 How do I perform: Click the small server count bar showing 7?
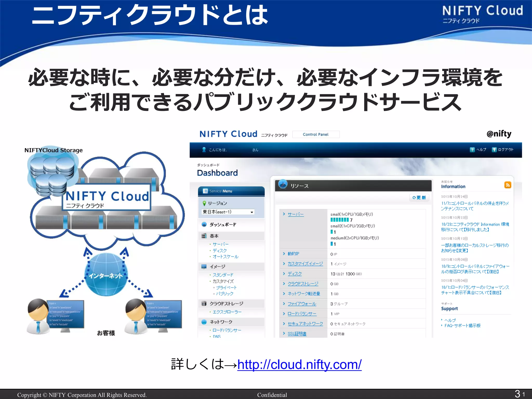coord(340,220)
